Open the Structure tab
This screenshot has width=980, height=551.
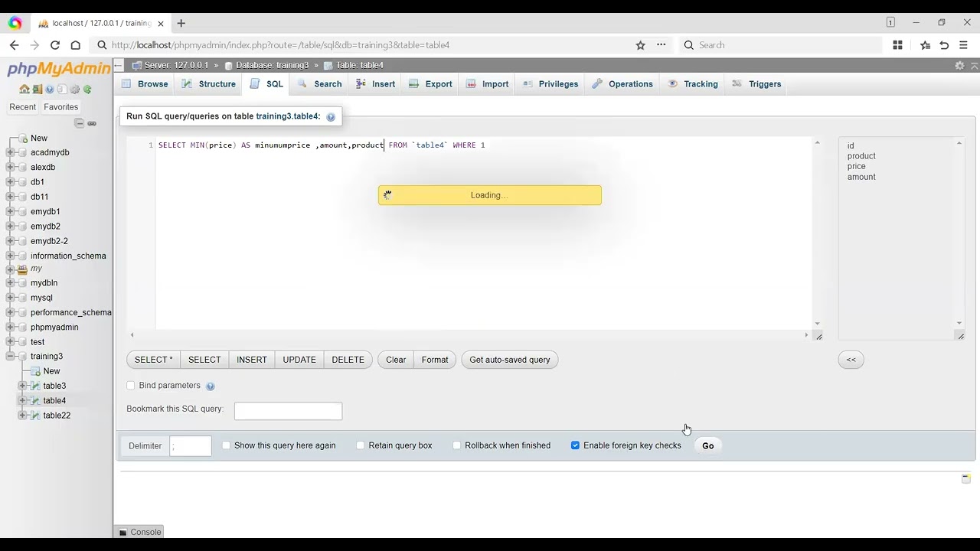(209, 84)
